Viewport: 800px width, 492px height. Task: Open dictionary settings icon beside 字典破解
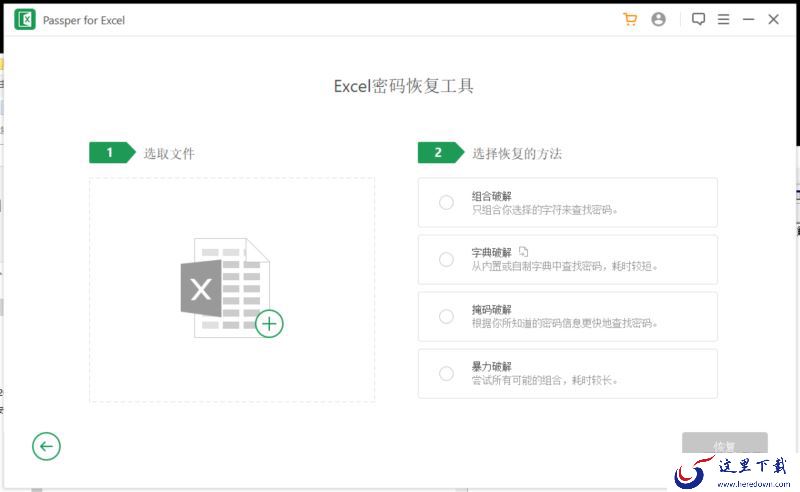click(x=523, y=252)
